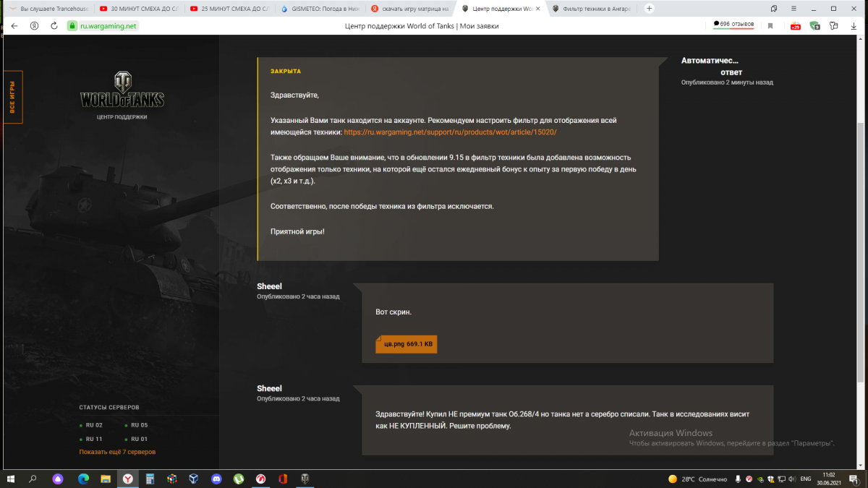The width and height of the screenshot is (868, 488).
Task: Download the цв.png attachment
Action: pyautogui.click(x=406, y=344)
